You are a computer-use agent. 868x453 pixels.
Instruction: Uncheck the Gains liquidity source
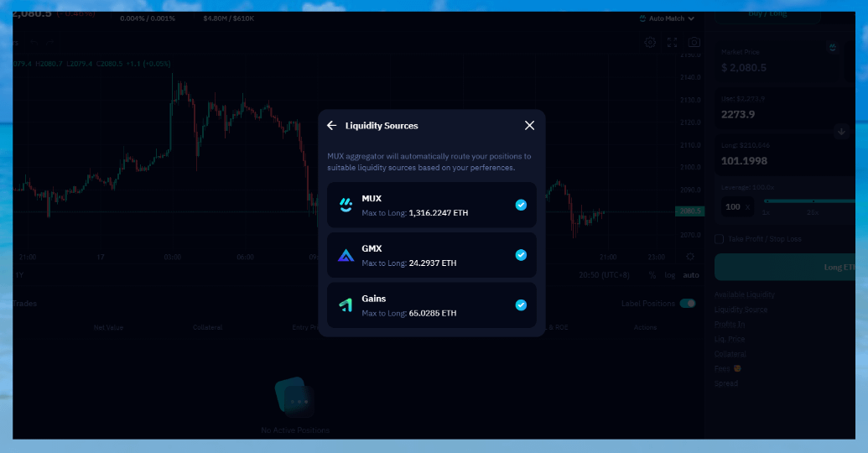521,305
